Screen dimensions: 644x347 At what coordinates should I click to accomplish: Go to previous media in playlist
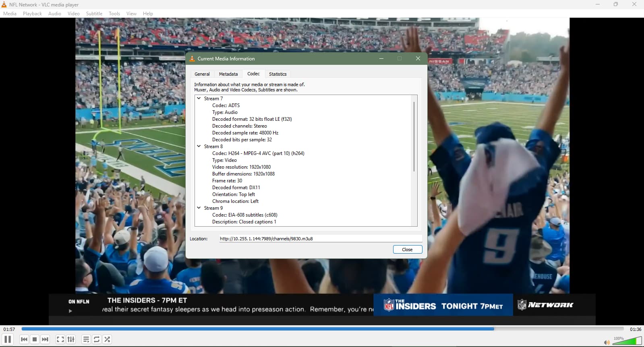click(24, 339)
